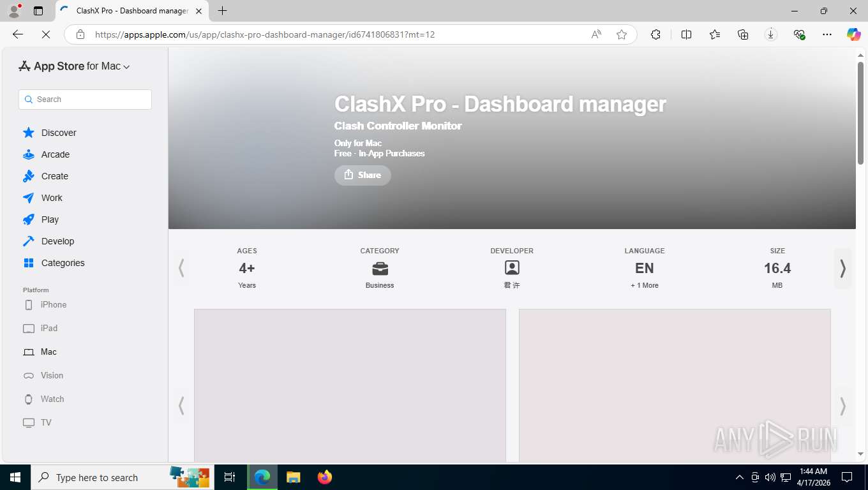Open a new browser tab
This screenshot has height=490, width=868.
[222, 11]
